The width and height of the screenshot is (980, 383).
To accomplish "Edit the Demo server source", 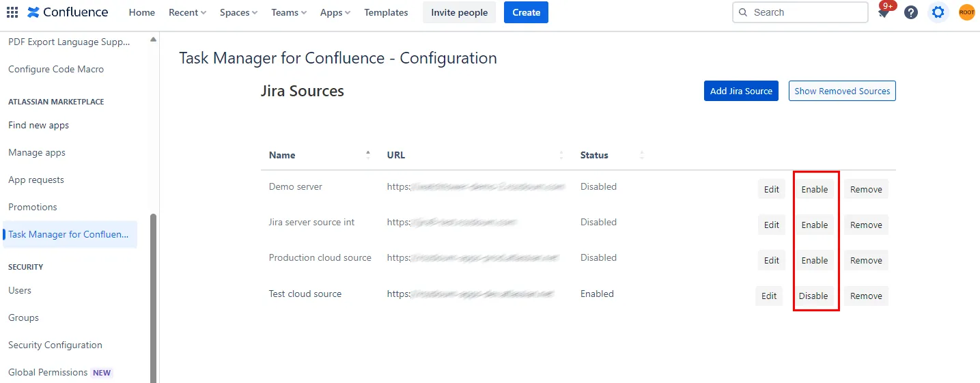I will (x=772, y=189).
